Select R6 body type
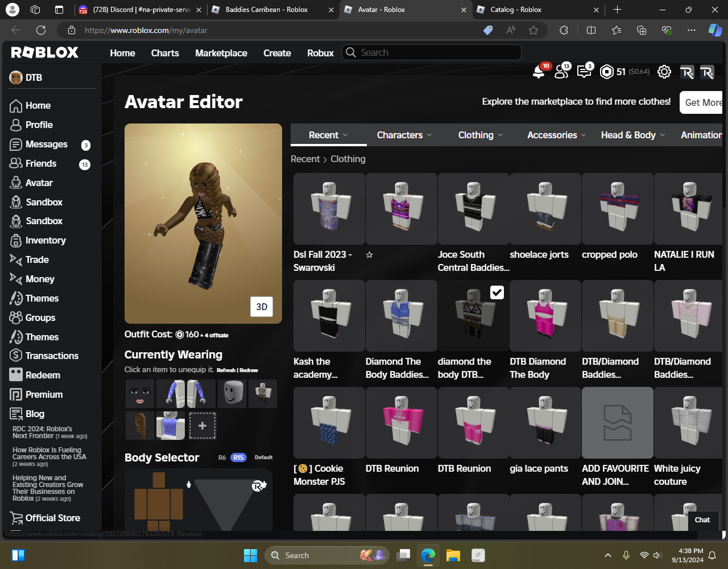728x569 pixels. pyautogui.click(x=222, y=457)
